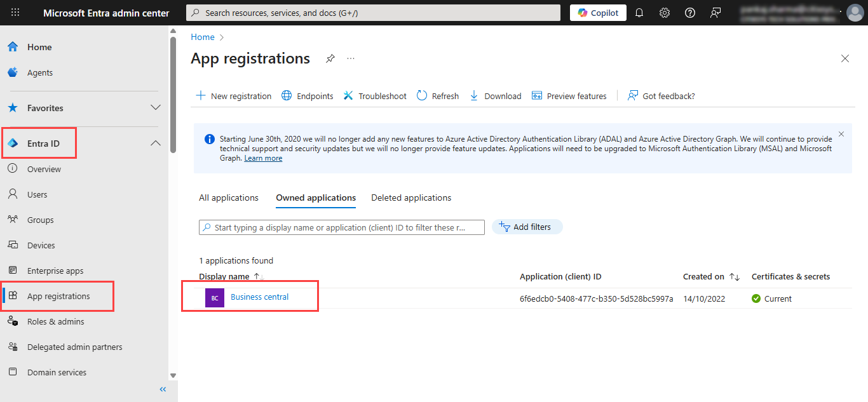868x402 pixels.
Task: Switch to the All applications tab
Action: click(229, 198)
